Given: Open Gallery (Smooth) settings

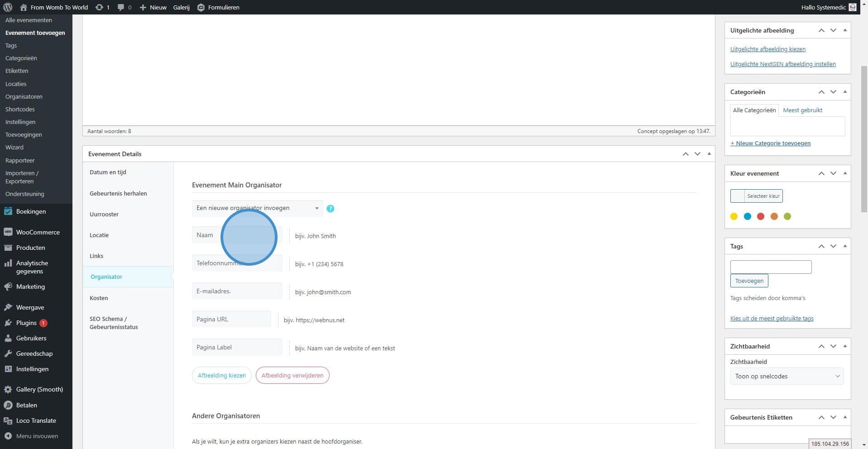Looking at the screenshot, I should point(39,389).
